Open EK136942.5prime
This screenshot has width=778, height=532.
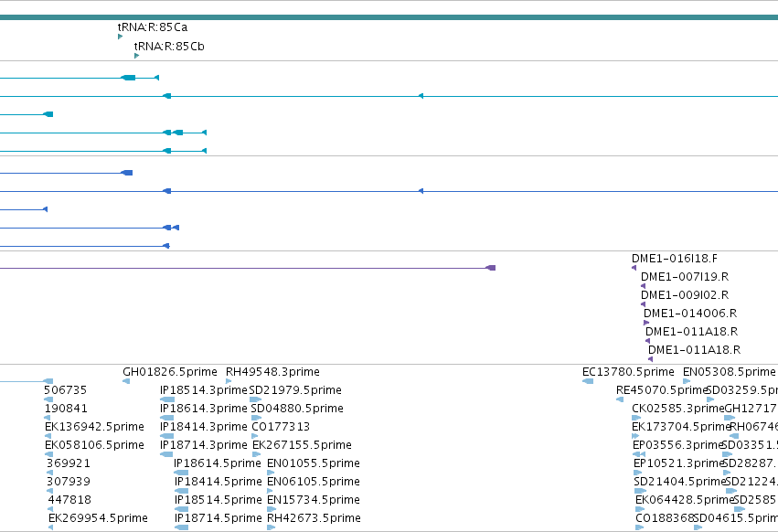(94, 427)
